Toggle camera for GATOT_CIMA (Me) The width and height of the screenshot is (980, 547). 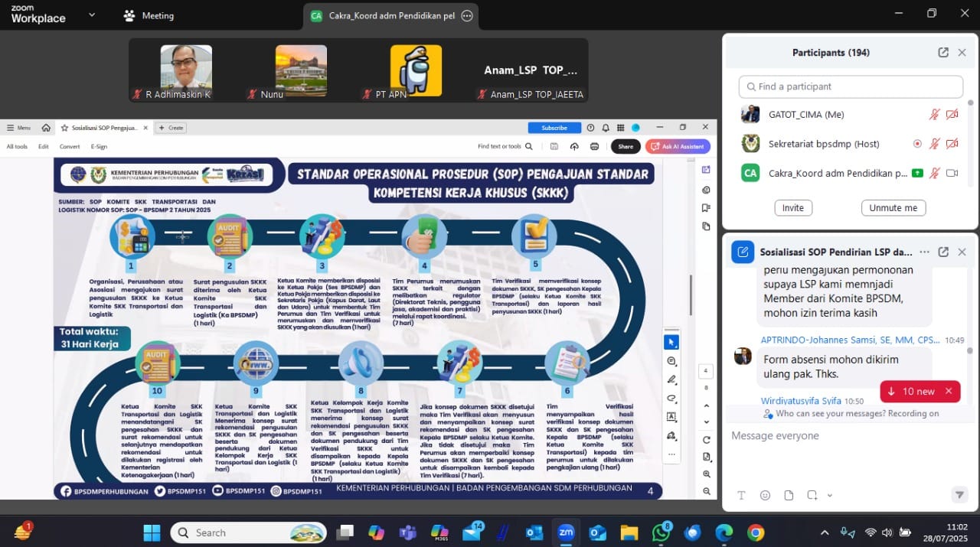[952, 115]
